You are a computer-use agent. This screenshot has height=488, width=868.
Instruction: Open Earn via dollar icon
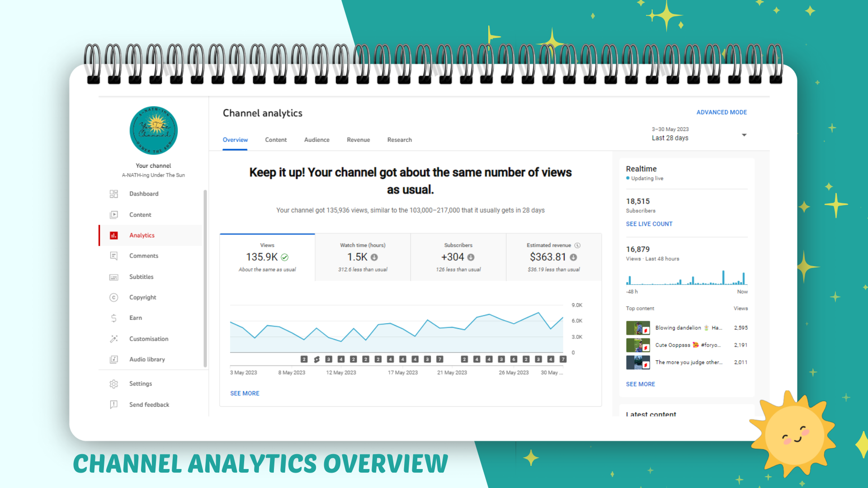113,318
